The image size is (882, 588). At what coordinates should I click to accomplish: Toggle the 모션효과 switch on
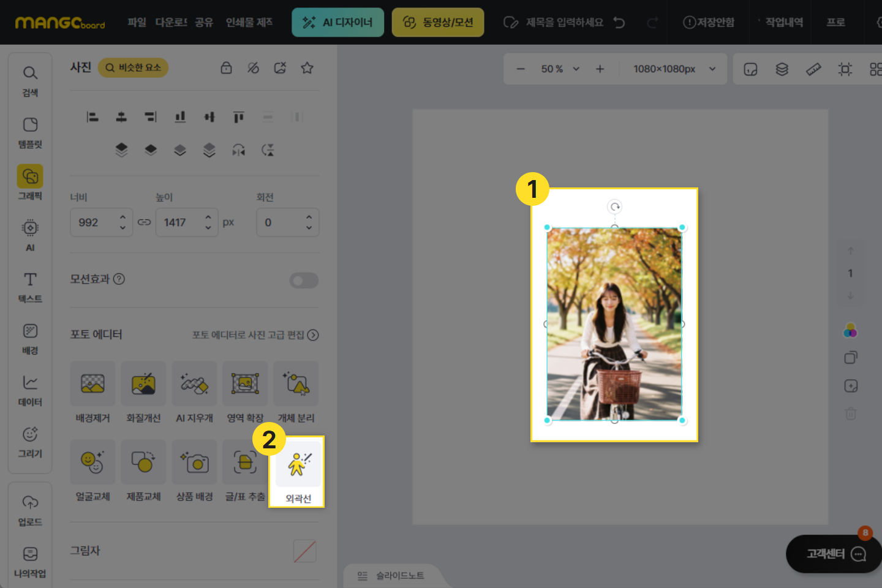(x=304, y=281)
